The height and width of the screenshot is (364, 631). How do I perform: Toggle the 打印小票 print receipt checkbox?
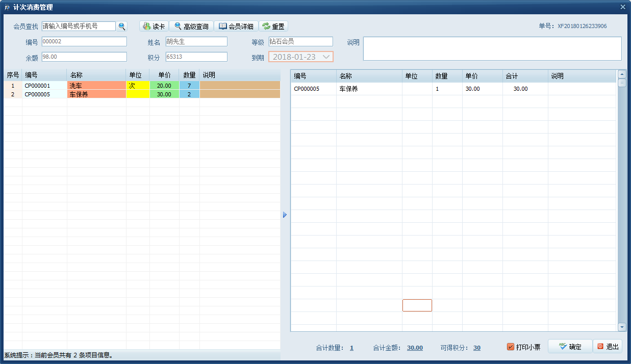coord(511,347)
